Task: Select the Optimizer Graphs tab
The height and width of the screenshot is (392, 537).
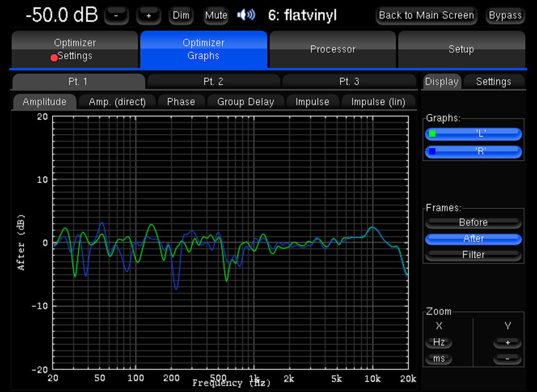Action: click(x=203, y=49)
